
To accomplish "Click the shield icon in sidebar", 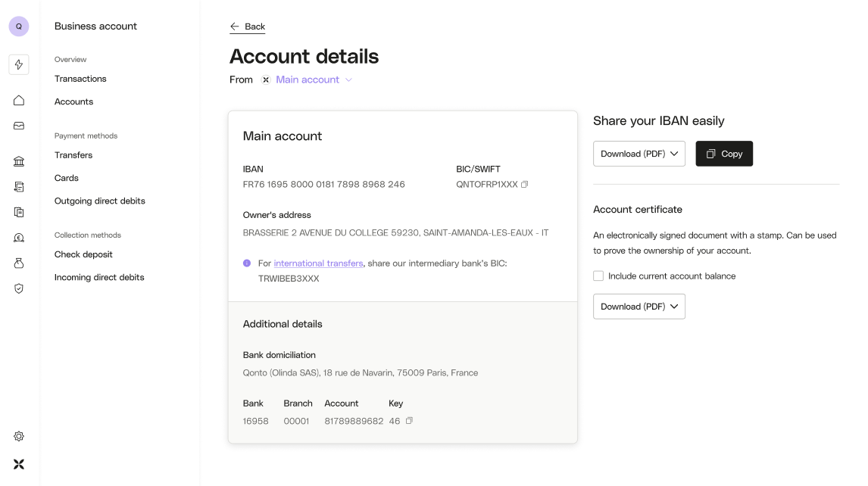I will click(x=19, y=288).
